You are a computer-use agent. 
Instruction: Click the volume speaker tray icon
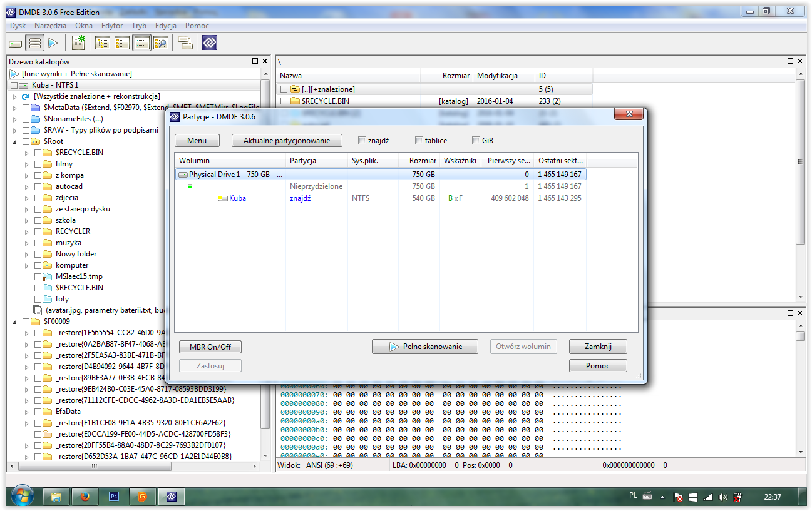pos(723,497)
